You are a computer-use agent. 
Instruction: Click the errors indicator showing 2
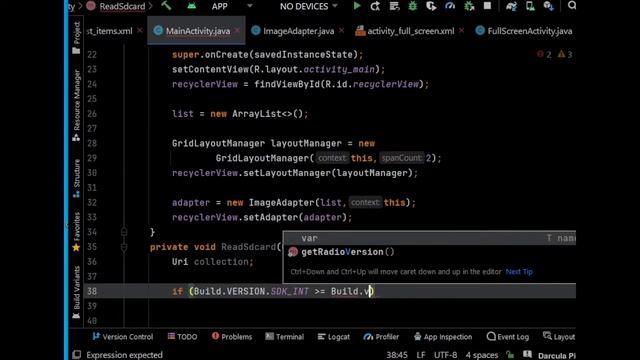pos(544,54)
